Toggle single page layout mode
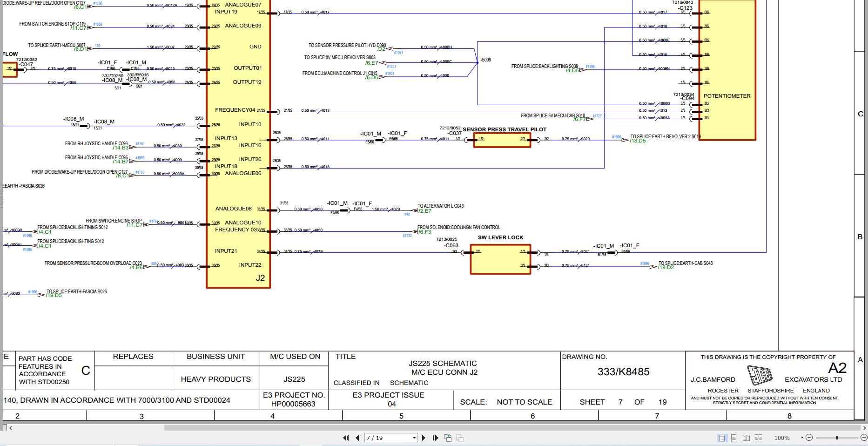Viewport: 868px width, 446px height. click(722, 438)
